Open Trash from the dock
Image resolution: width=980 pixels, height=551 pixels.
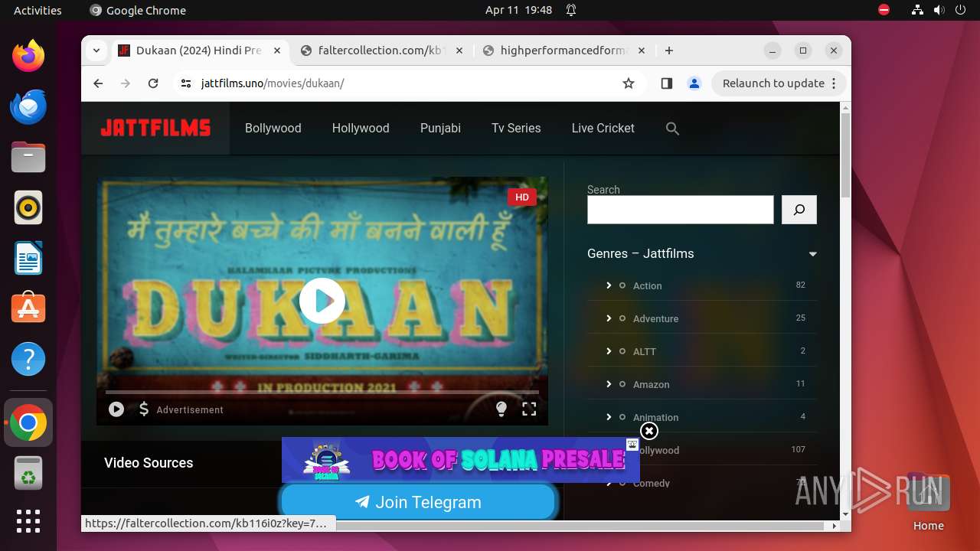[x=28, y=474]
